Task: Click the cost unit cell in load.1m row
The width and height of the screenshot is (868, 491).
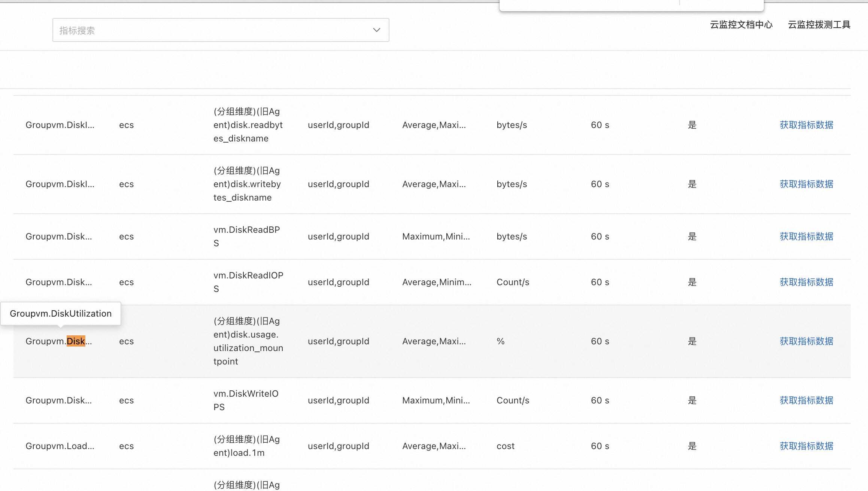Action: [x=506, y=446]
